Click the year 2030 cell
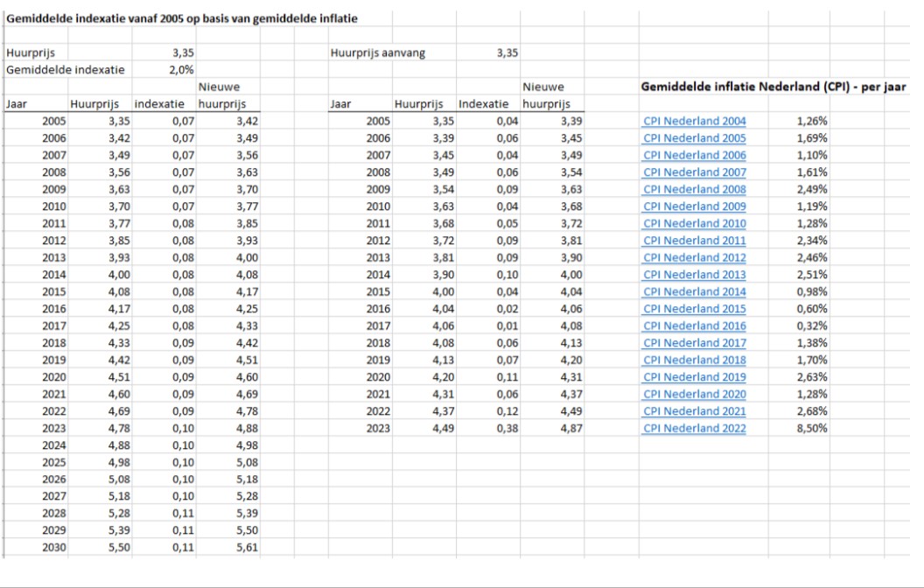The width and height of the screenshot is (924, 588). point(51,548)
